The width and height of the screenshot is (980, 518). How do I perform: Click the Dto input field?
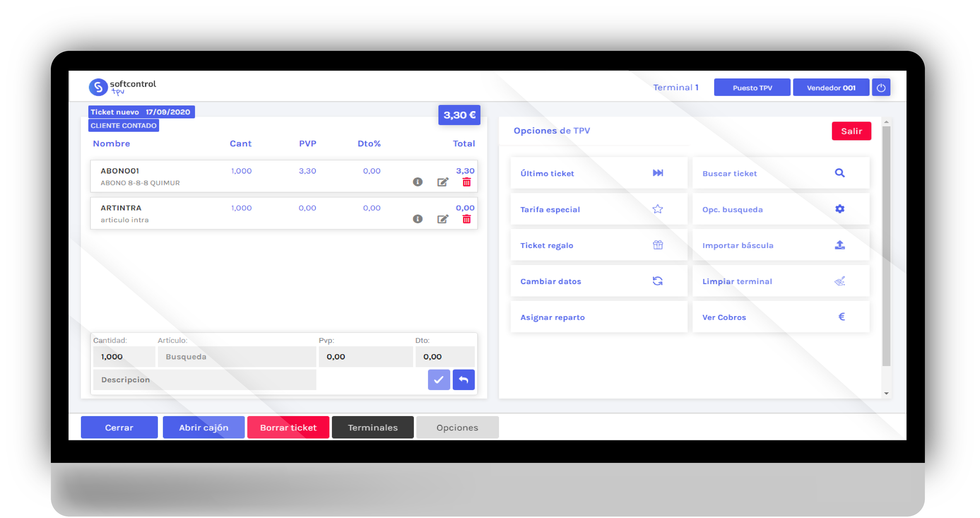tap(445, 357)
